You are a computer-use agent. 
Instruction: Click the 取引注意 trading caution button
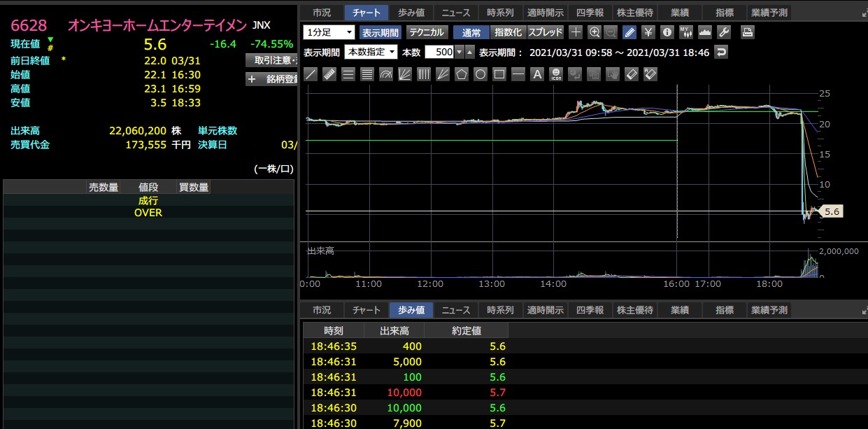click(272, 61)
